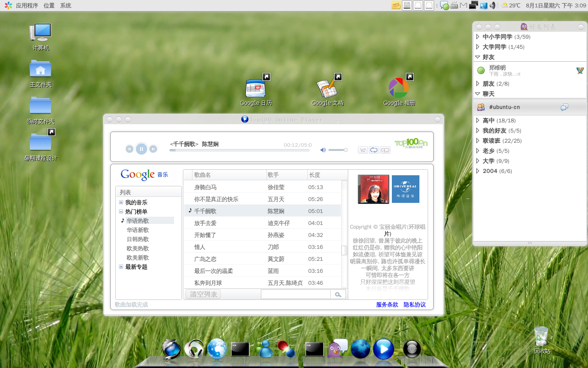Expand the 我的音乐 tree node

(121, 202)
